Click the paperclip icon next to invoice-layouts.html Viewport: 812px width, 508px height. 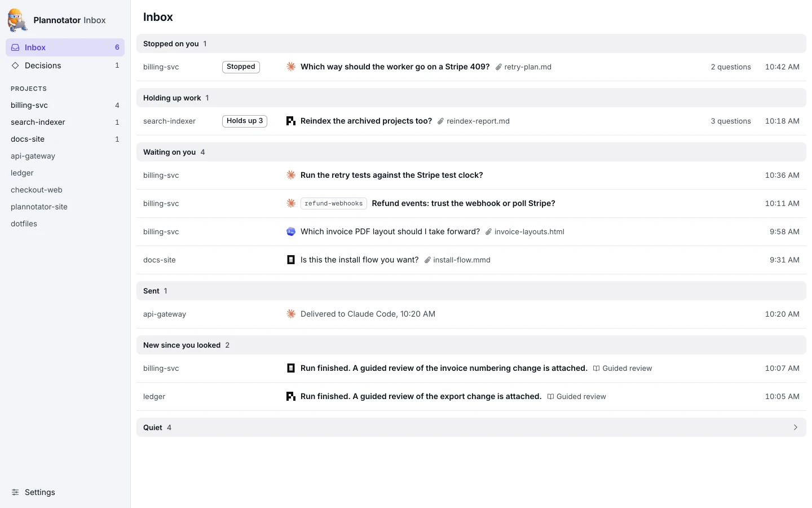coord(489,232)
